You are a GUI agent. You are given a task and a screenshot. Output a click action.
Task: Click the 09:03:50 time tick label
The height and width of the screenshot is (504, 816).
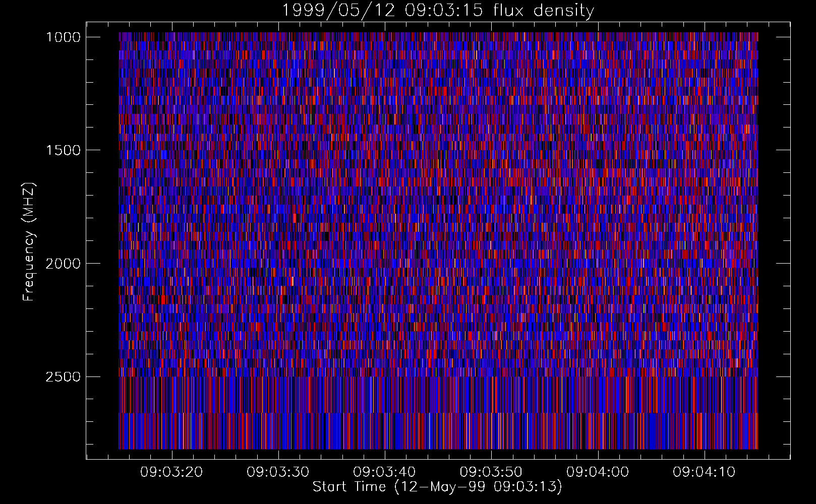coord(491,472)
